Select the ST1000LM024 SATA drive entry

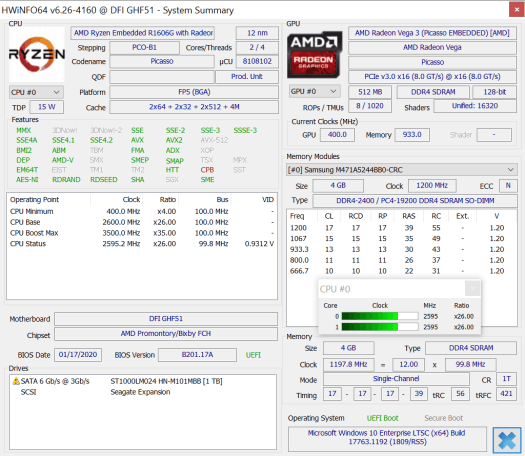(x=143, y=381)
